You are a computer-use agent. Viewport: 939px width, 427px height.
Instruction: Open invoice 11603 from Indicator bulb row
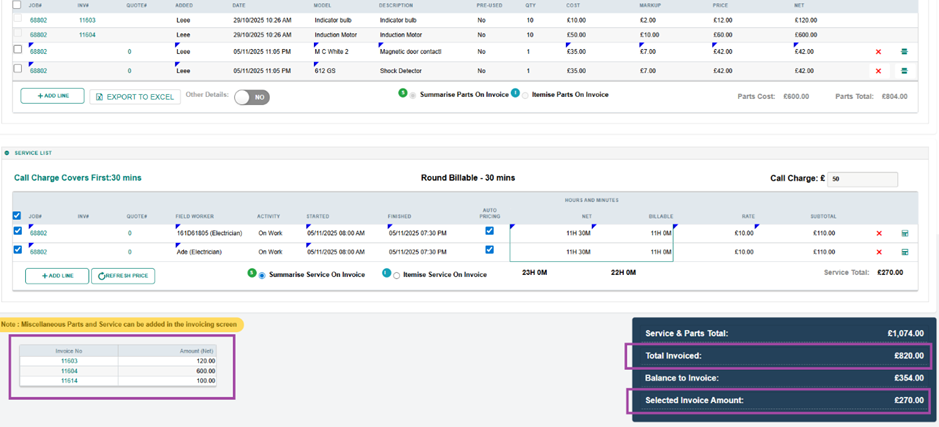point(87,19)
